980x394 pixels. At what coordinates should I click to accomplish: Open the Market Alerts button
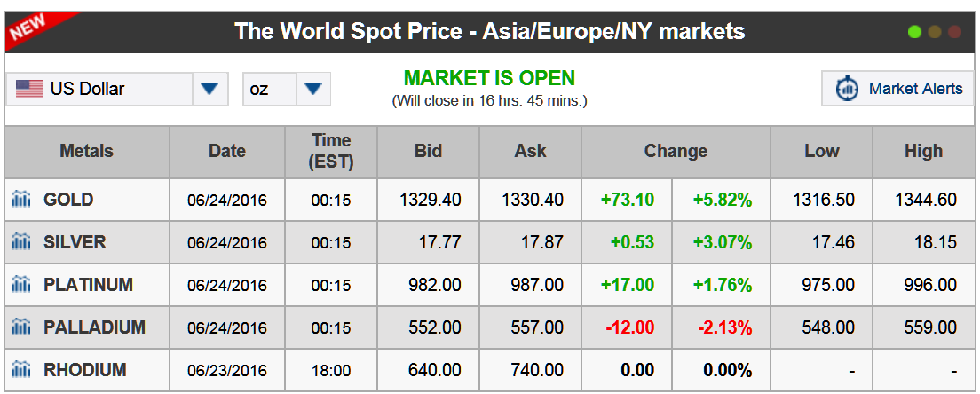897,89
